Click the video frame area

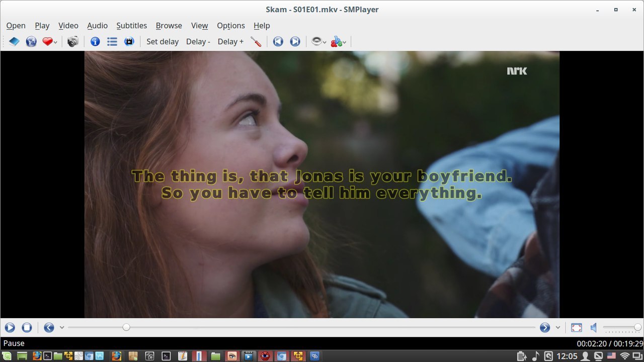[322, 185]
